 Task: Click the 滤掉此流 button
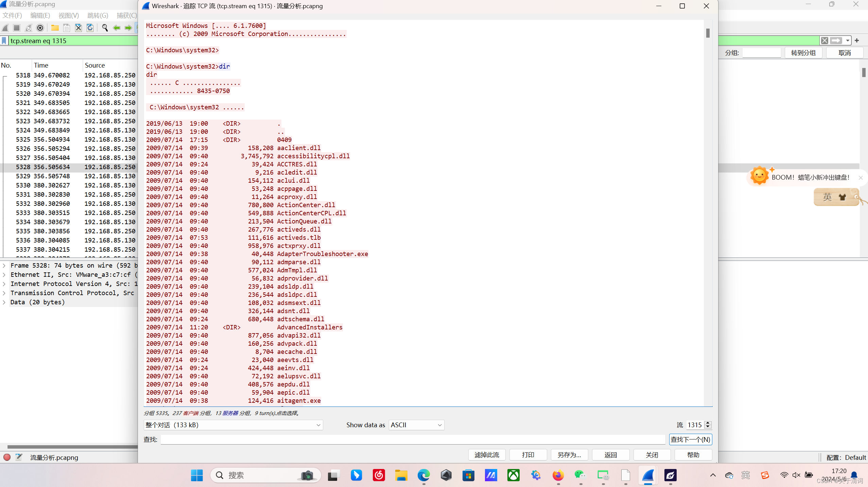pos(486,455)
